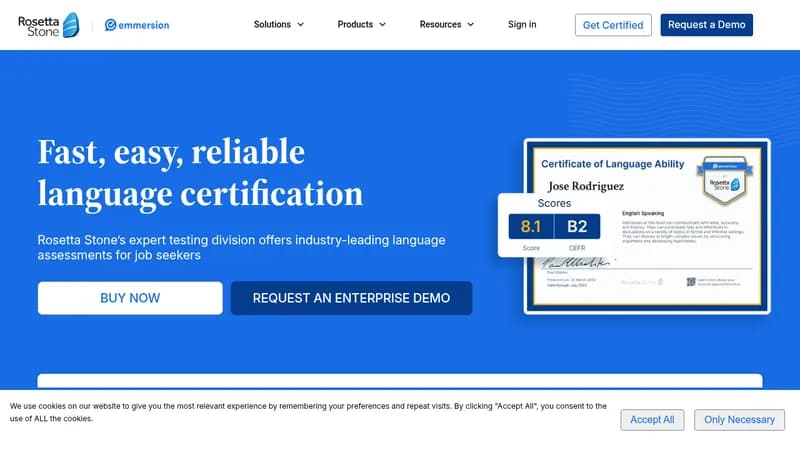Screen dimensions: 800x450
Task: Select the expert testing division subheading
Action: tap(241, 247)
